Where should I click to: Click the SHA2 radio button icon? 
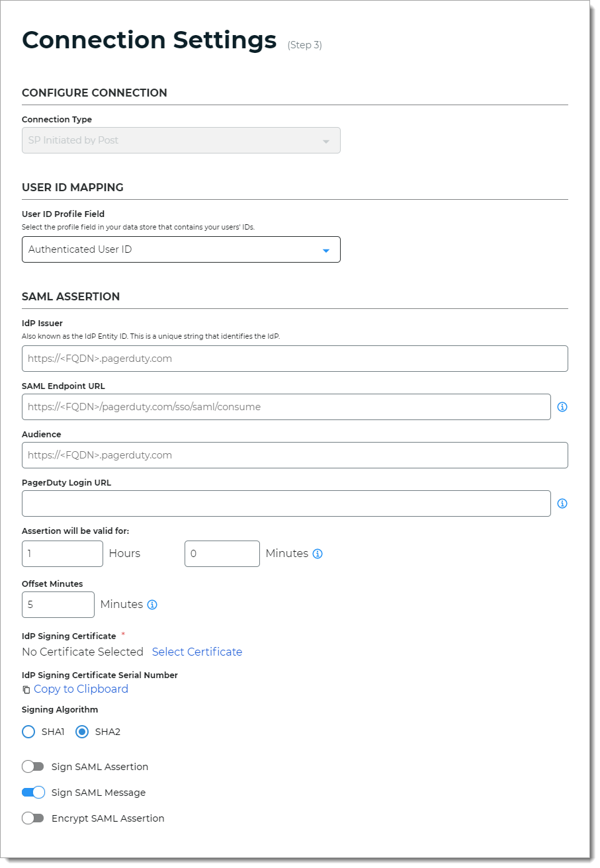[x=82, y=732]
